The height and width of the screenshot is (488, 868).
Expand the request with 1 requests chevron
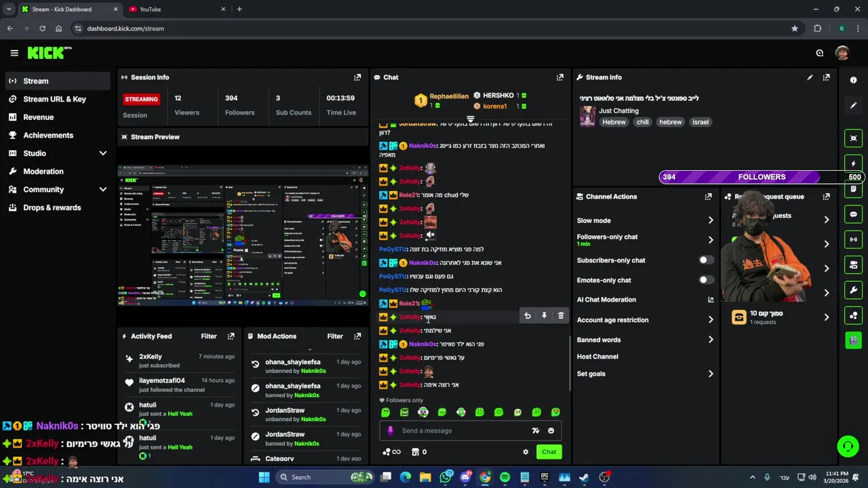point(826,317)
